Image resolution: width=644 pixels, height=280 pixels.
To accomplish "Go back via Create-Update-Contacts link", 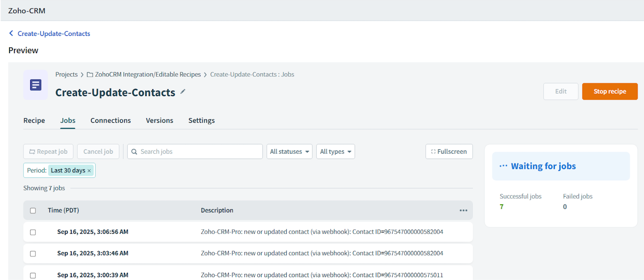I will coord(54,33).
